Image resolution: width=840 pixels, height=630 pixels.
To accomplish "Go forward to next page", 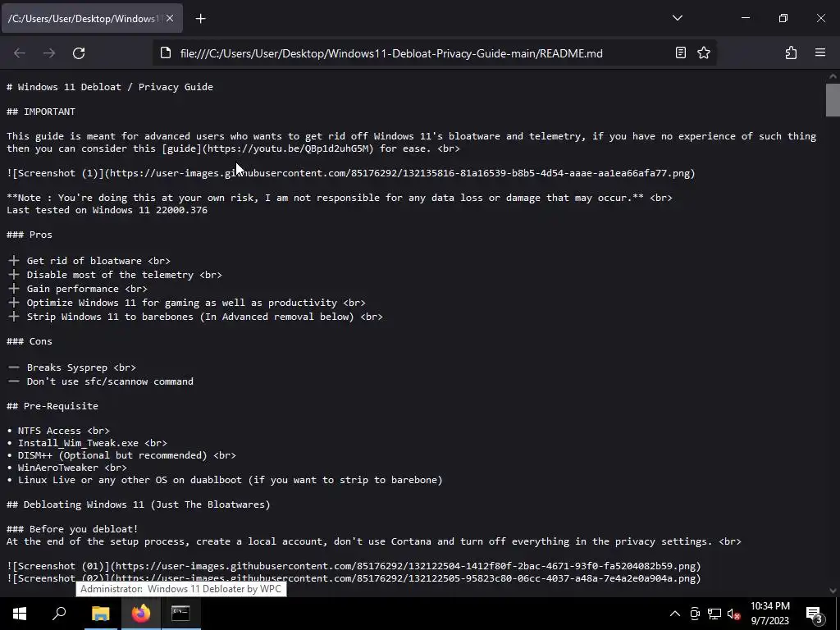I will (x=49, y=53).
